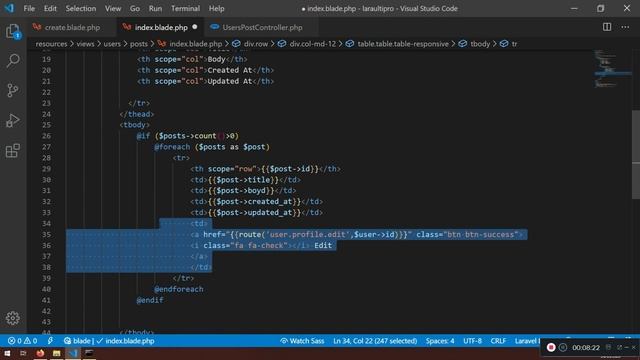Open the Extensions view
Viewport: 640px width, 360px height.
pos(13,151)
